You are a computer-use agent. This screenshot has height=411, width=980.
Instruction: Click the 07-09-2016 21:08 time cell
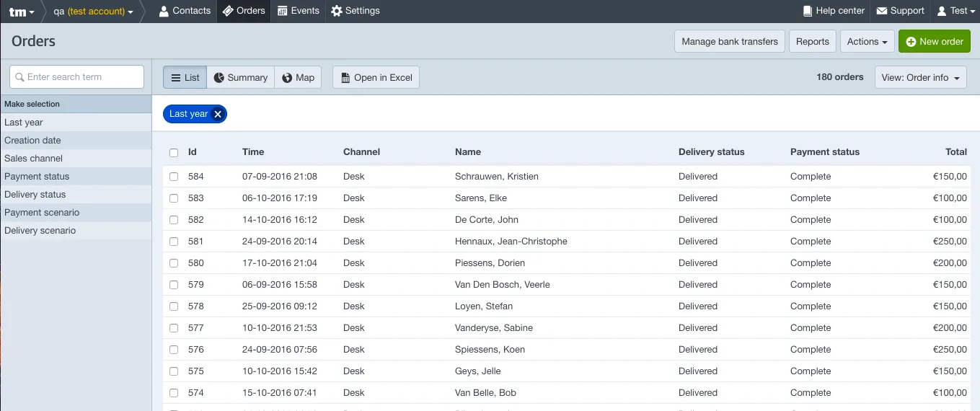click(280, 177)
